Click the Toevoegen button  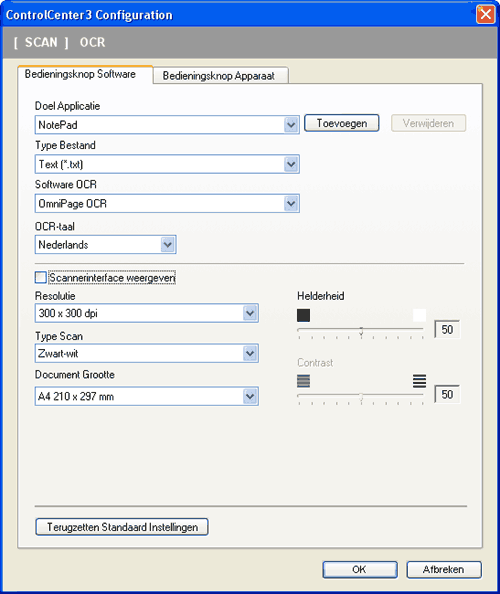pos(341,123)
